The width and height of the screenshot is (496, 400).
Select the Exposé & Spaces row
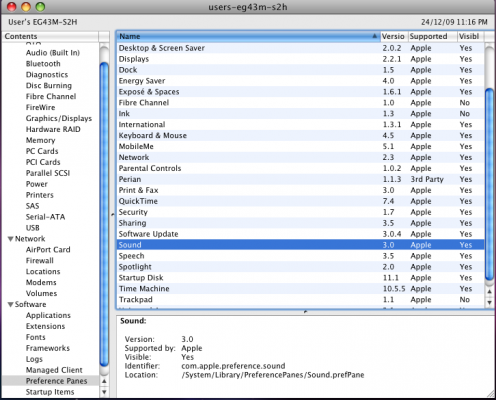tap(300, 92)
